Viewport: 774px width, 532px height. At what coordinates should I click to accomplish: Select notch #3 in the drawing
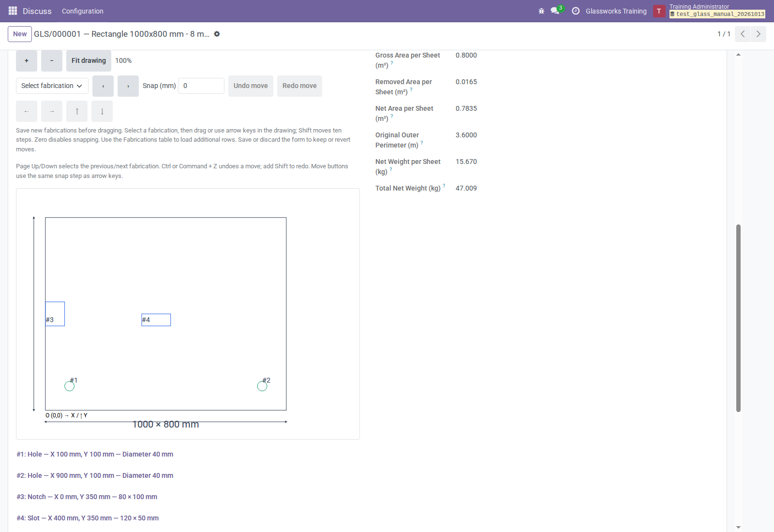[x=55, y=314]
